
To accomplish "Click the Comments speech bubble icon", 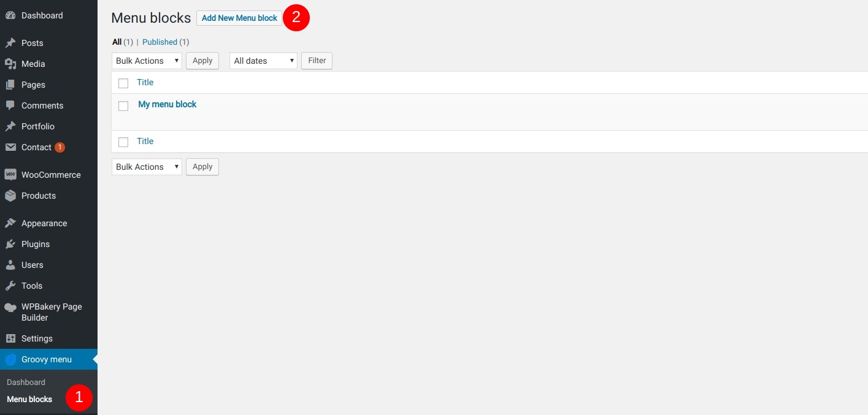I will (x=10, y=105).
